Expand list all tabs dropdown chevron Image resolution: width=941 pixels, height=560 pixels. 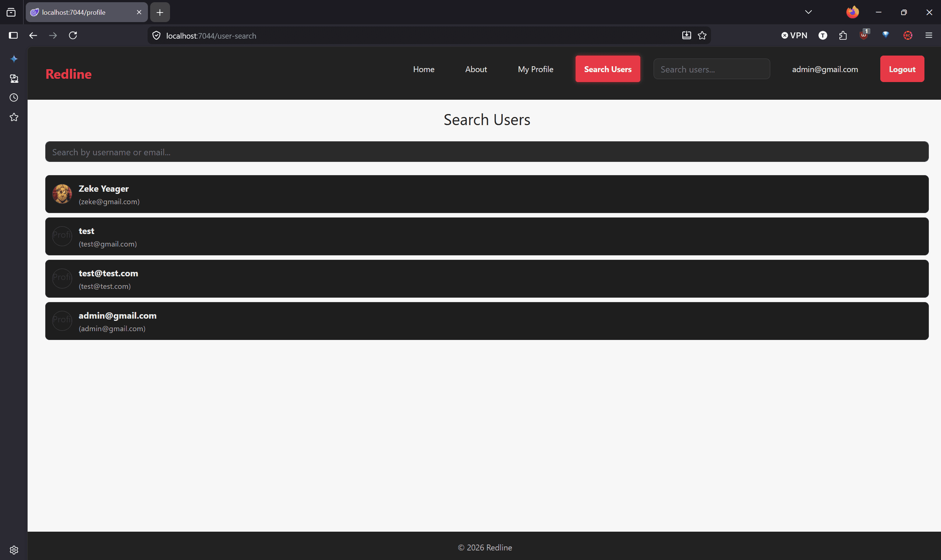[x=808, y=12]
